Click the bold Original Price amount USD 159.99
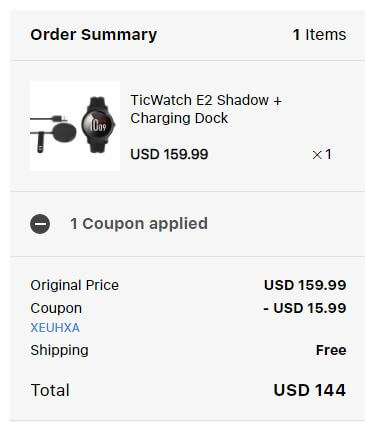 point(305,285)
